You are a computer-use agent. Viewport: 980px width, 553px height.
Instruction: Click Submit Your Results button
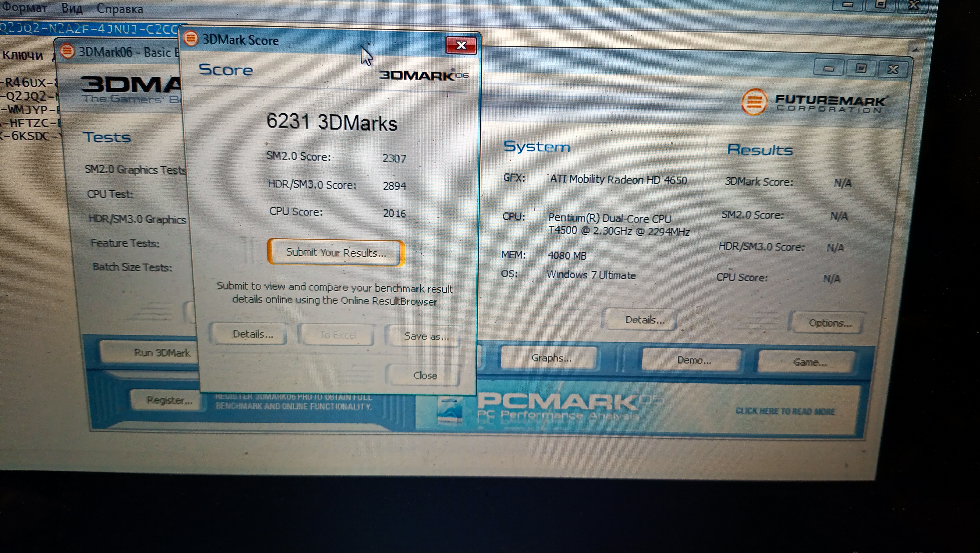click(335, 252)
